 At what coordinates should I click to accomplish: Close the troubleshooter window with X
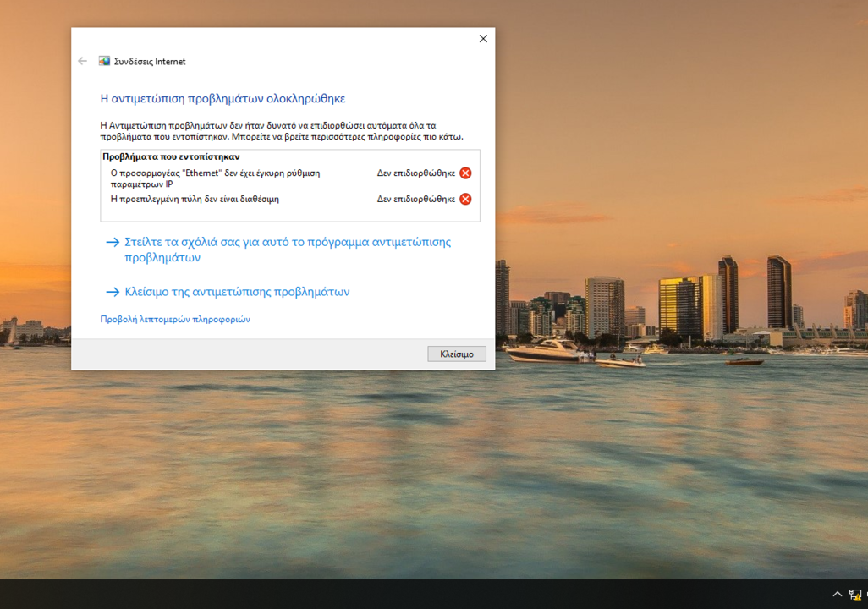(483, 39)
